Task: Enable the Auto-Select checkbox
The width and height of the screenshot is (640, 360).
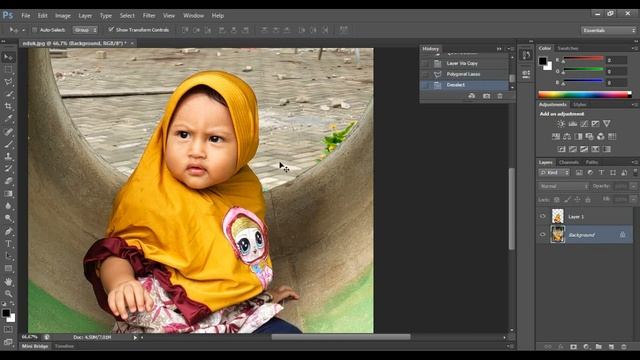Action: point(34,30)
